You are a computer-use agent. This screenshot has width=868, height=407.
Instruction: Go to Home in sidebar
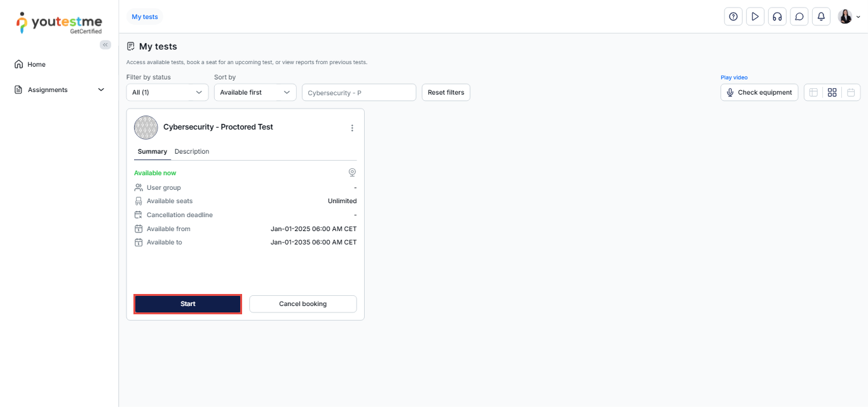point(36,64)
